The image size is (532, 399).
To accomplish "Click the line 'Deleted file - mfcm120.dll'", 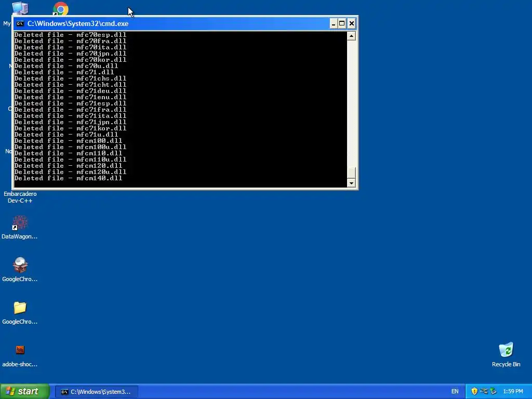I will tap(68, 165).
